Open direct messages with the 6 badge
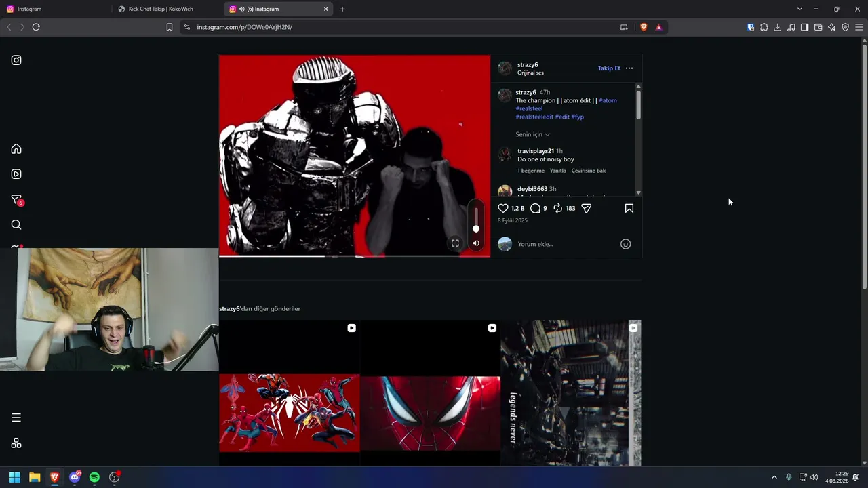Viewport: 868px width, 488px height. tap(17, 200)
